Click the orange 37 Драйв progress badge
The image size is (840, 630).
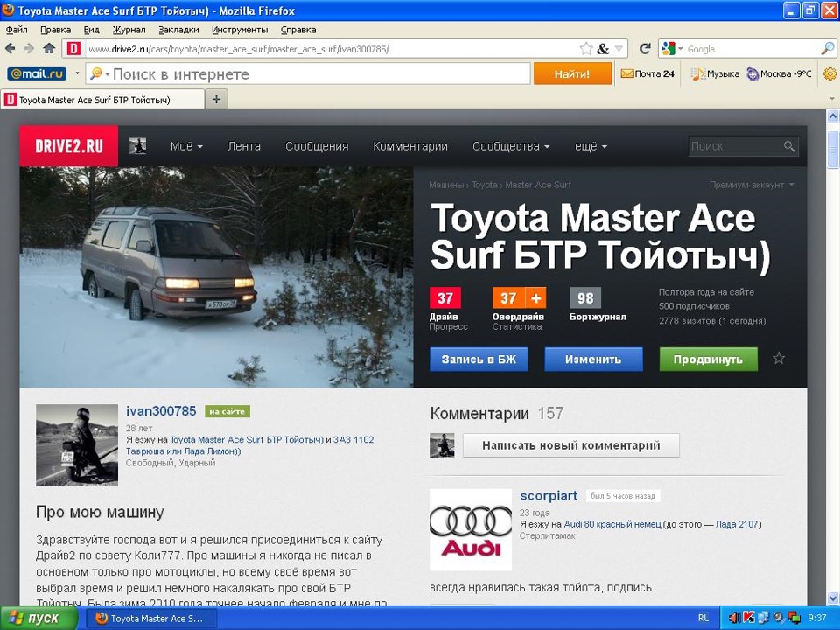point(446,297)
